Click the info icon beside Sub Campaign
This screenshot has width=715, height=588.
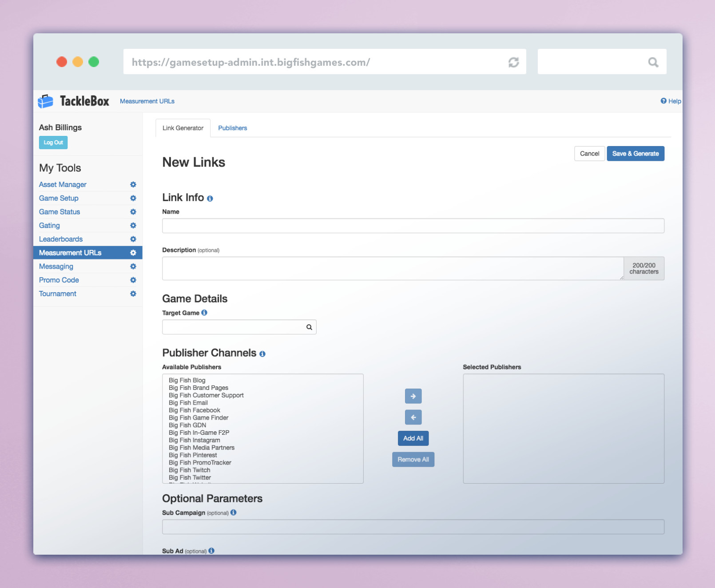[234, 513]
